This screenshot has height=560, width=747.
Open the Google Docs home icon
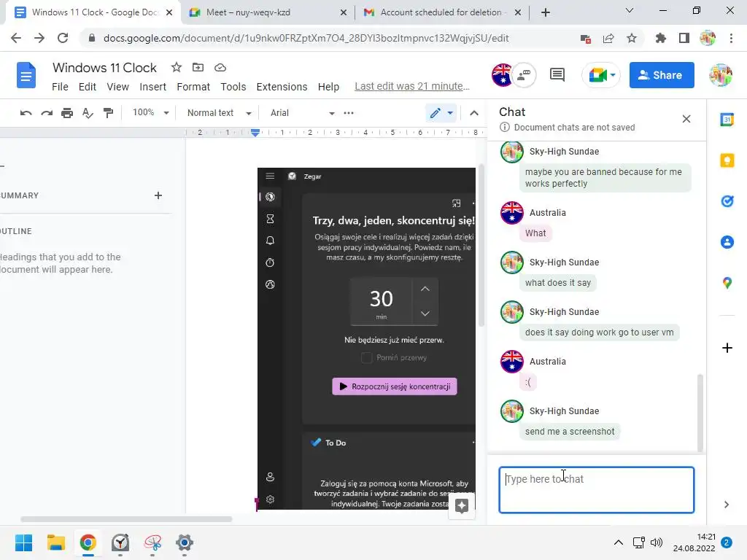[x=26, y=75]
